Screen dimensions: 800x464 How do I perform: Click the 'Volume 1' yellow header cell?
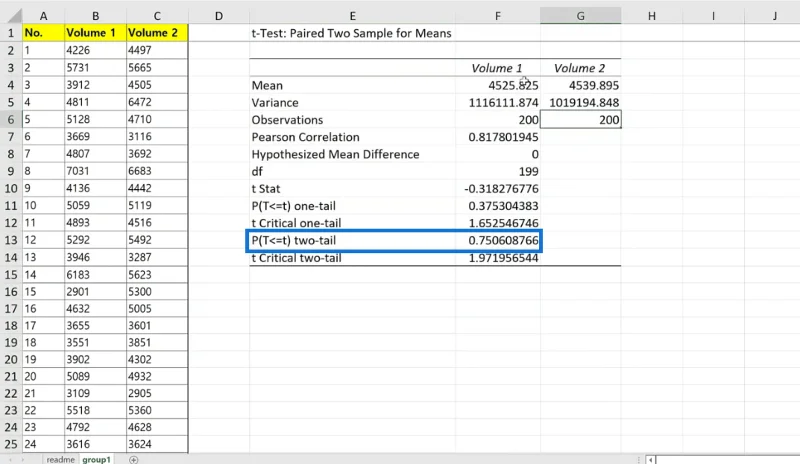(x=95, y=33)
